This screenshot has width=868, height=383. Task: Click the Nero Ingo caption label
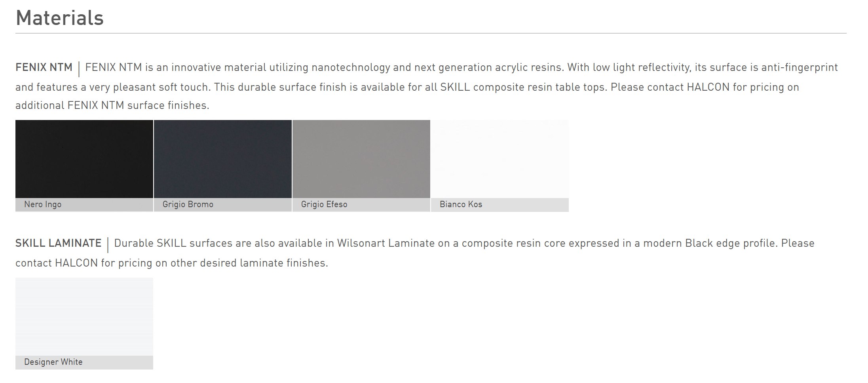[x=43, y=204]
